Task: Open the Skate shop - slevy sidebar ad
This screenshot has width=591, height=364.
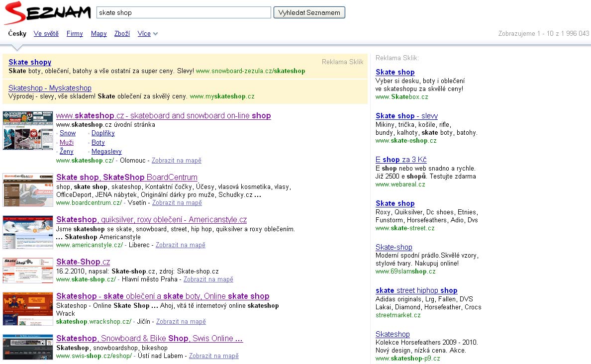Action: pos(407,116)
